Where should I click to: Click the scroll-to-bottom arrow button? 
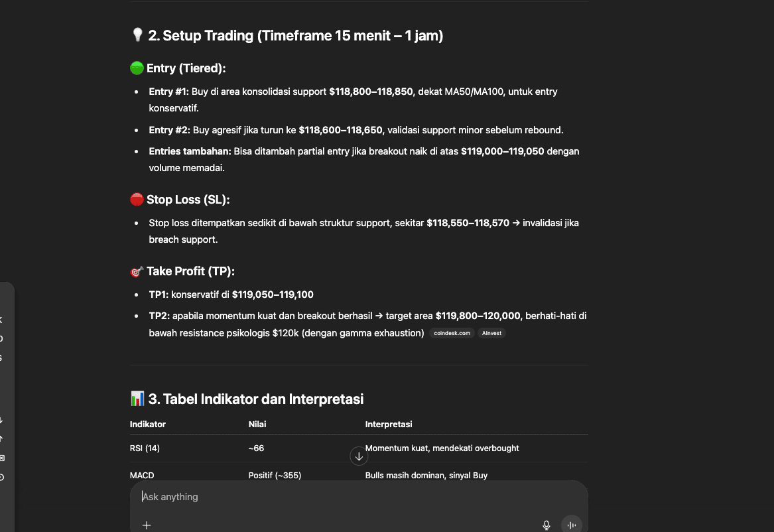click(x=359, y=456)
